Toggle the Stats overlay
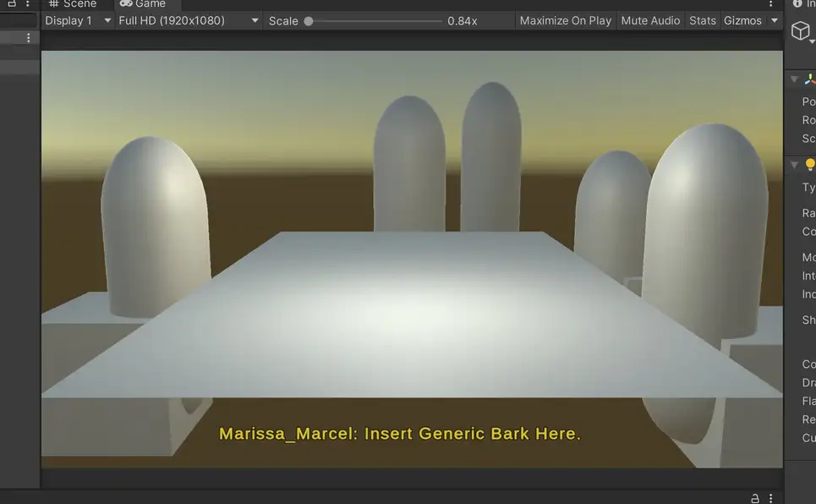Viewport: 816px width, 504px height. pyautogui.click(x=702, y=20)
